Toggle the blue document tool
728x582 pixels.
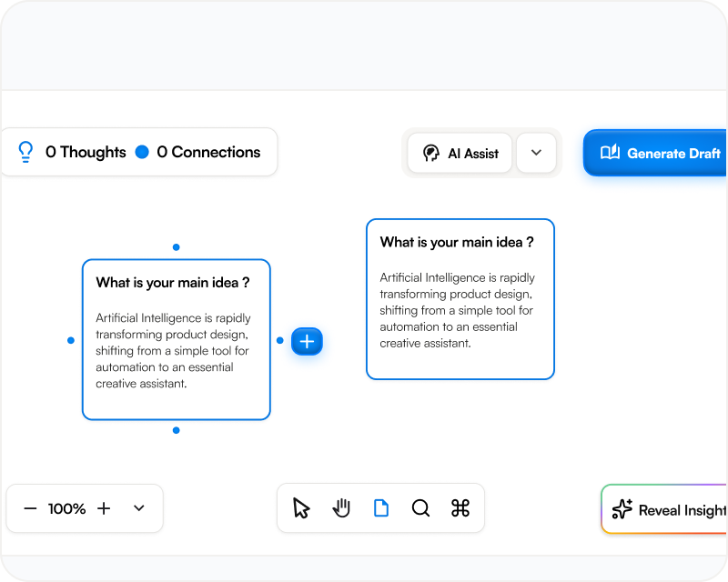(x=381, y=508)
